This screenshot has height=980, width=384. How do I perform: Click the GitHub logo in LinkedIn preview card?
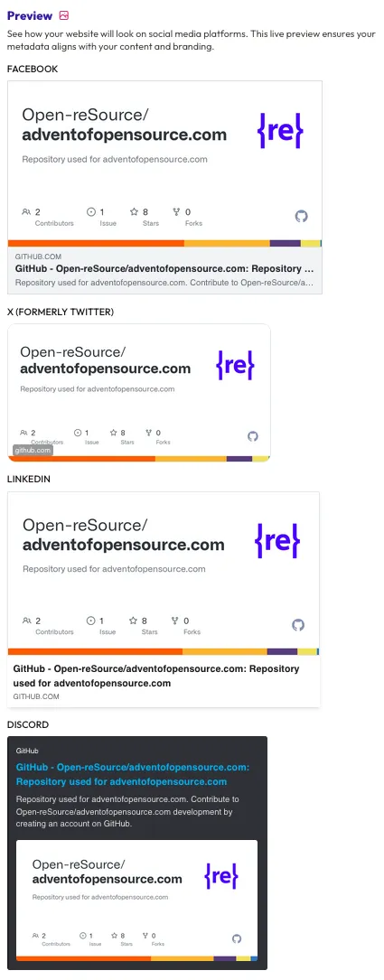(x=298, y=625)
